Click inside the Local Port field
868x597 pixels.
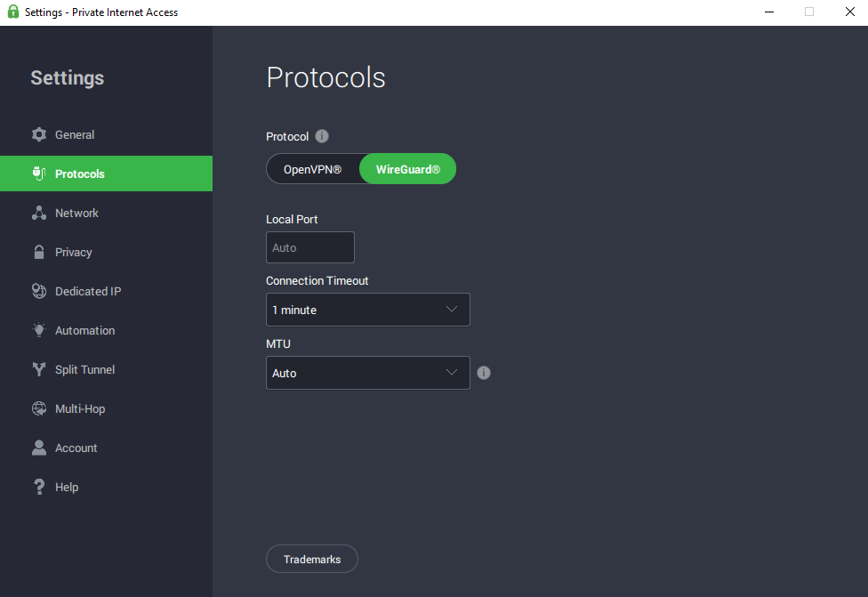(x=309, y=246)
